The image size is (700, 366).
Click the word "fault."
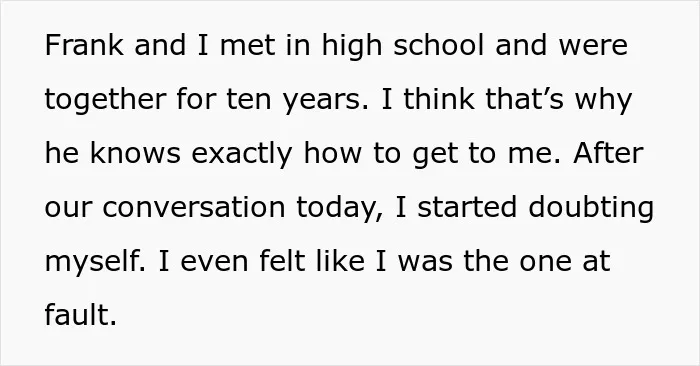pos(81,315)
